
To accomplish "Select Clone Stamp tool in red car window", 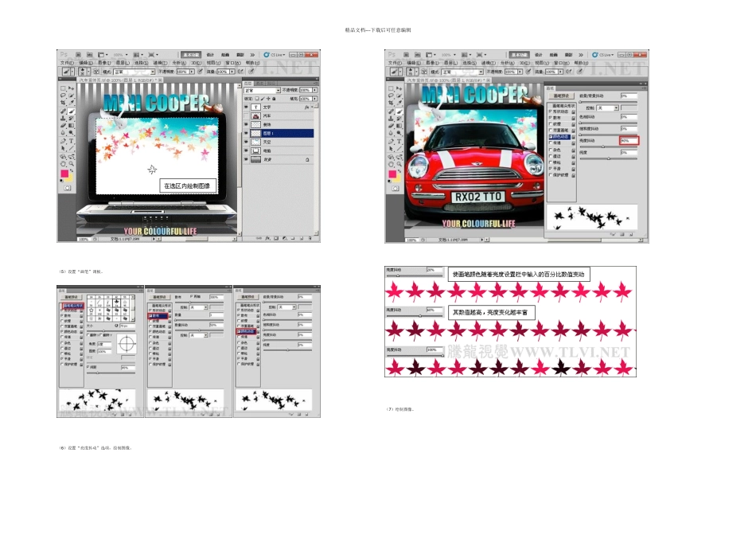I will (x=391, y=118).
